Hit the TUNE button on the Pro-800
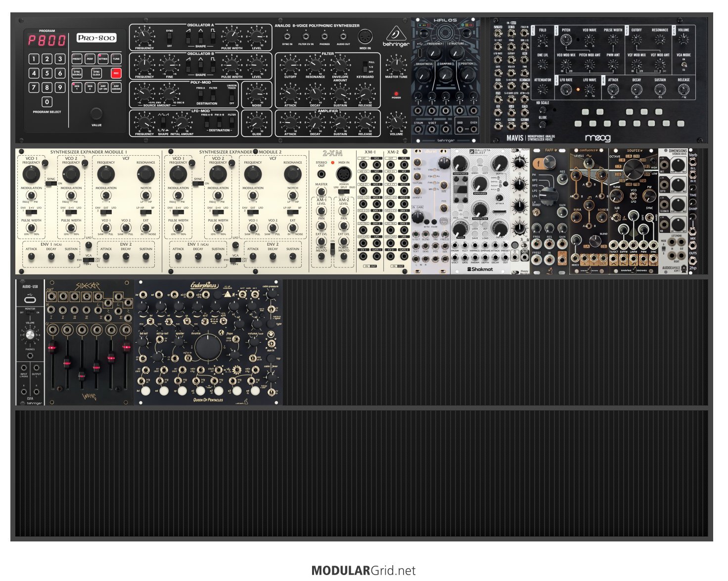 [x=116, y=59]
